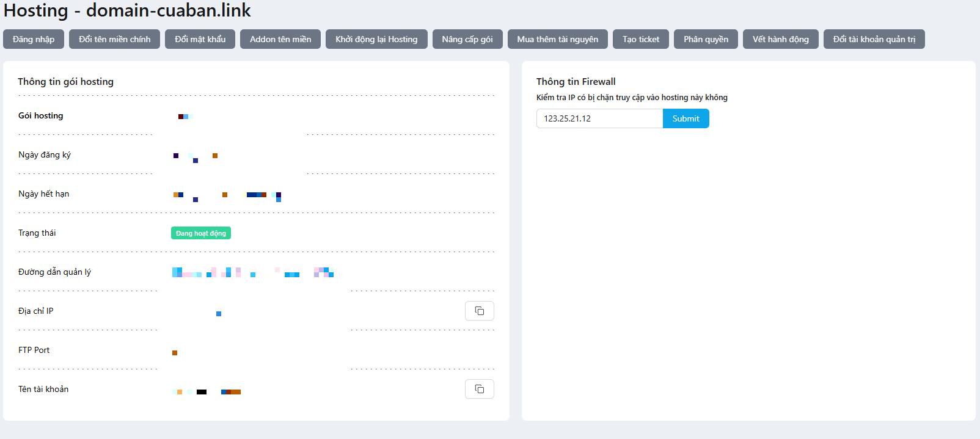The image size is (980, 439).
Task: Restart hosting via Khởi động lại Hosting
Action: [376, 39]
